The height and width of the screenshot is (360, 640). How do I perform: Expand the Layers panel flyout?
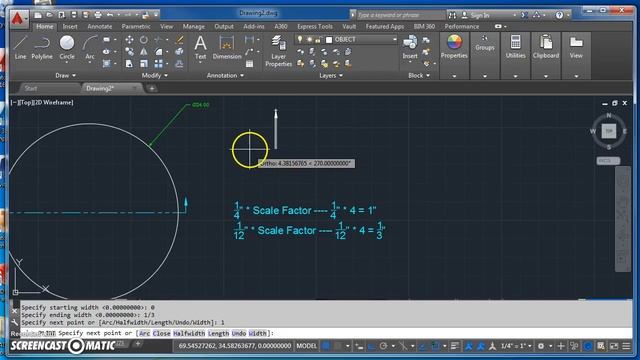[x=331, y=76]
